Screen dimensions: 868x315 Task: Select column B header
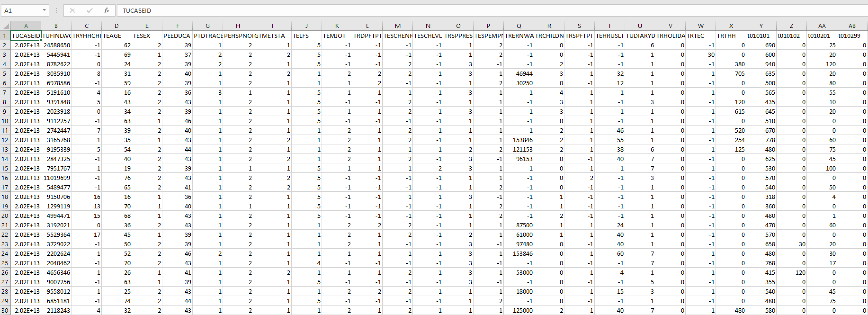[x=56, y=26]
